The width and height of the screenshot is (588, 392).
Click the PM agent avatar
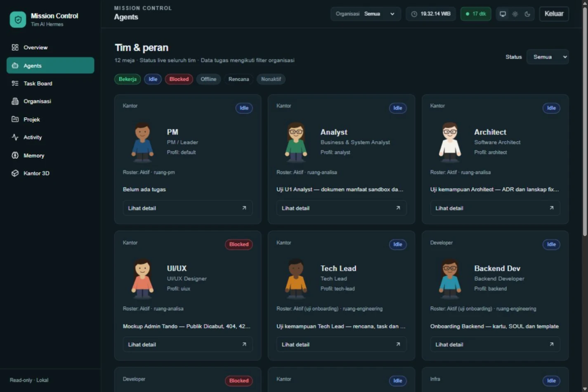click(x=142, y=142)
